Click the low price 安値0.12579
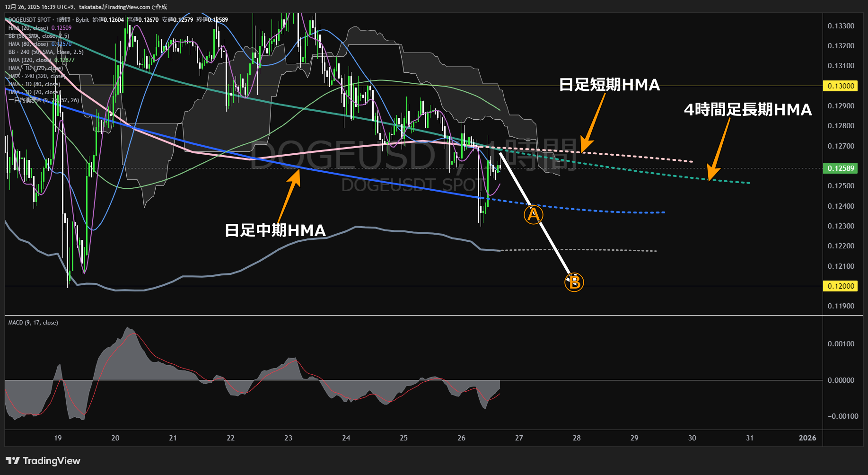This screenshot has height=475, width=868. (x=177, y=20)
